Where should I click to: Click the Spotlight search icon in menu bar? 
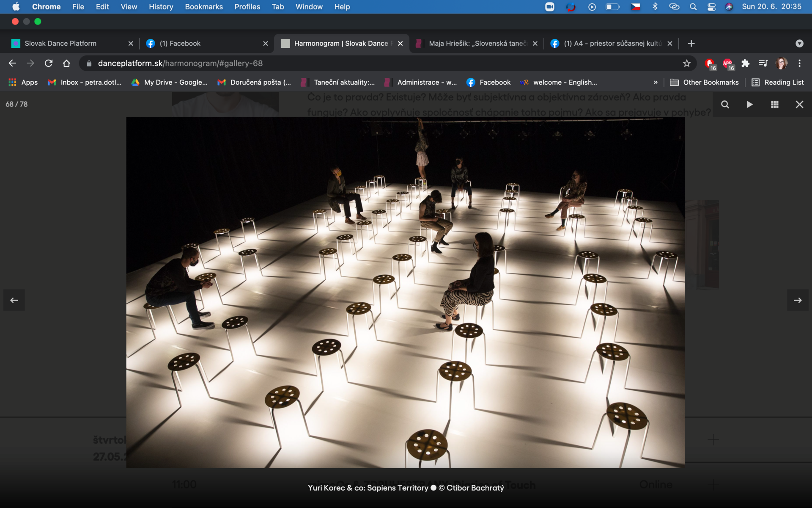(x=693, y=7)
